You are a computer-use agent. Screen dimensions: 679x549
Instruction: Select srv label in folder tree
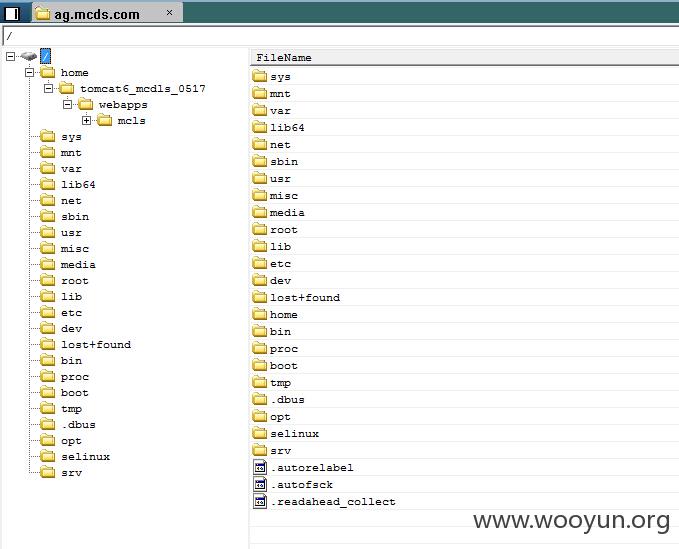pyautogui.click(x=71, y=473)
